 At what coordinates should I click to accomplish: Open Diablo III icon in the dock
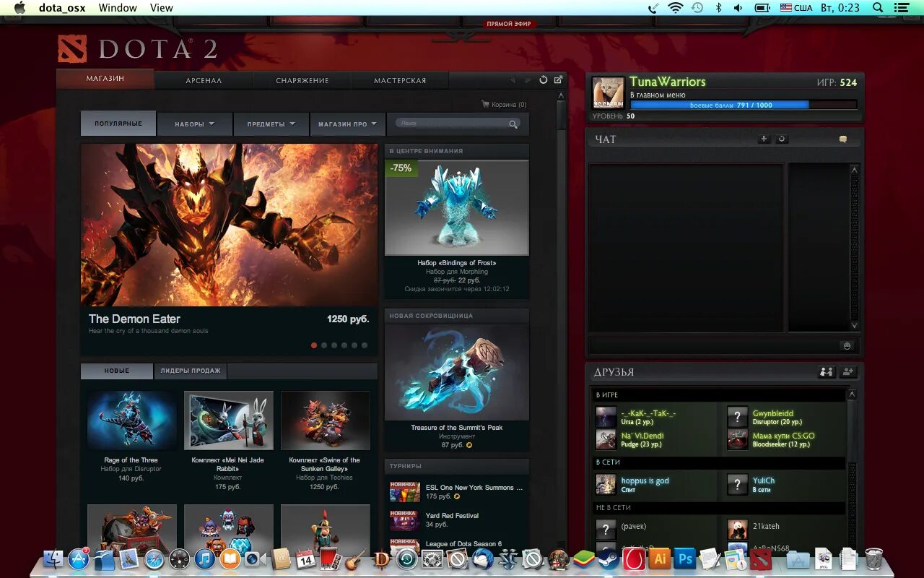(382, 558)
